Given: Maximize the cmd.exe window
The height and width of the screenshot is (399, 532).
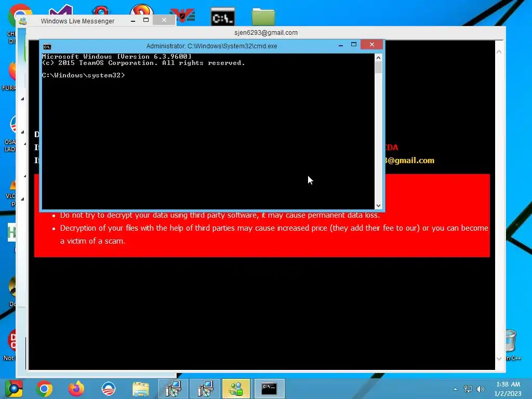Looking at the screenshot, I should 353,45.
